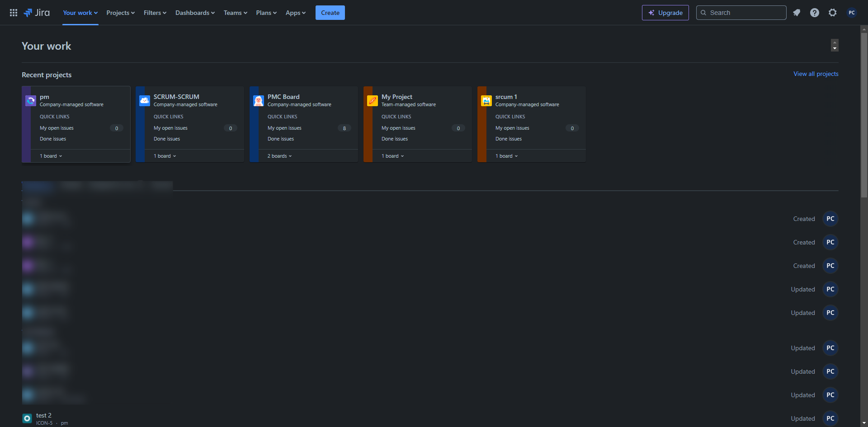Click the Team-managed software label on My Project
868x427 pixels.
pos(409,104)
